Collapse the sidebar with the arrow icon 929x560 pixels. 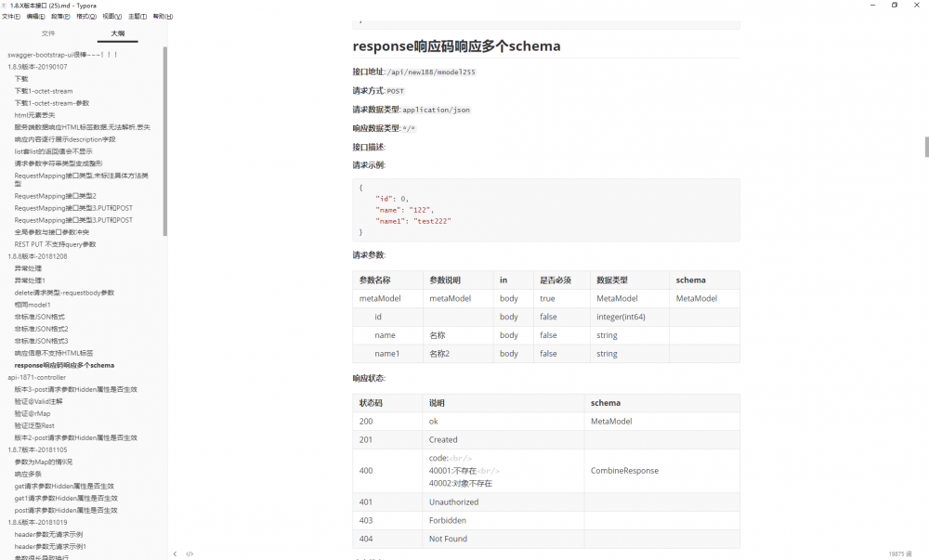pos(173,553)
